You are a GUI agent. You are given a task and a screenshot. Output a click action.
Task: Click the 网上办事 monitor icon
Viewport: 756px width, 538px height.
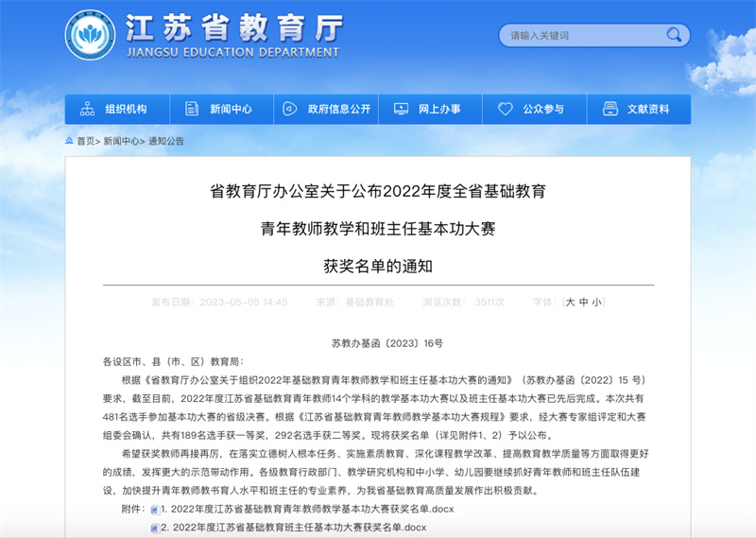click(x=401, y=109)
